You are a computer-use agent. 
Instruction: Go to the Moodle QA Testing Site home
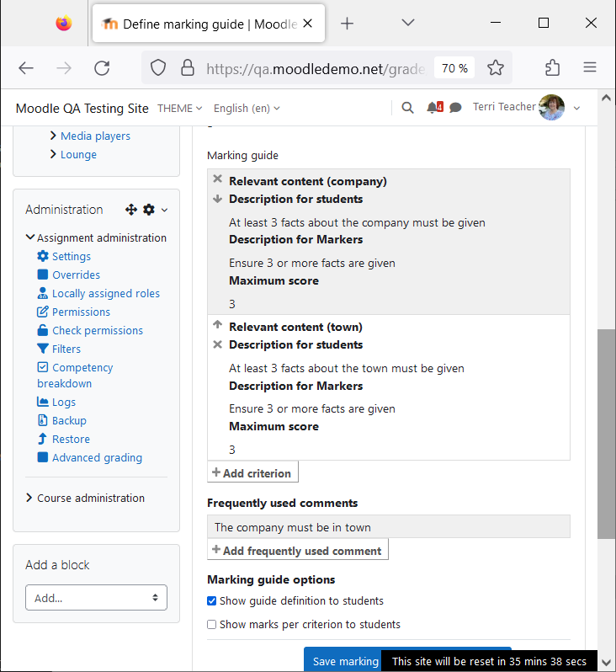point(82,109)
